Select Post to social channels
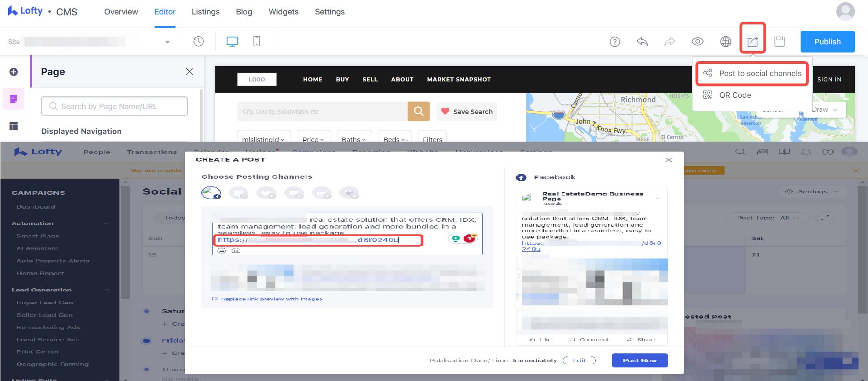 click(x=752, y=73)
